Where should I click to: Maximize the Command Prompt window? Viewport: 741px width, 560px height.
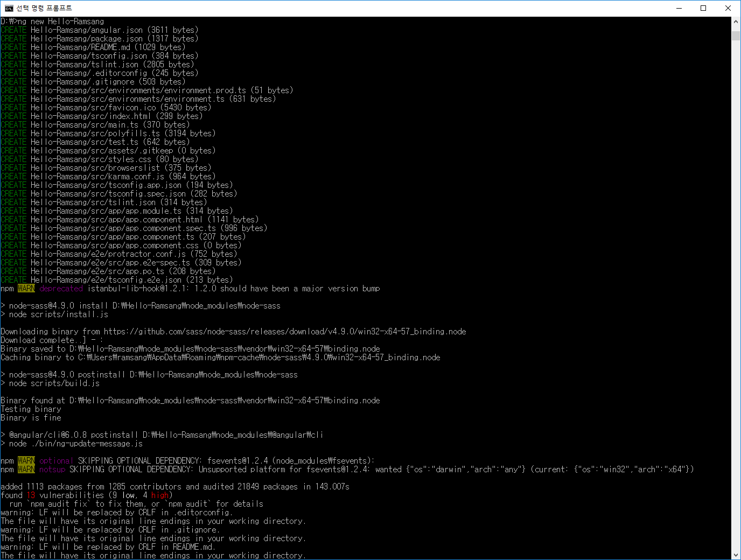click(x=703, y=8)
